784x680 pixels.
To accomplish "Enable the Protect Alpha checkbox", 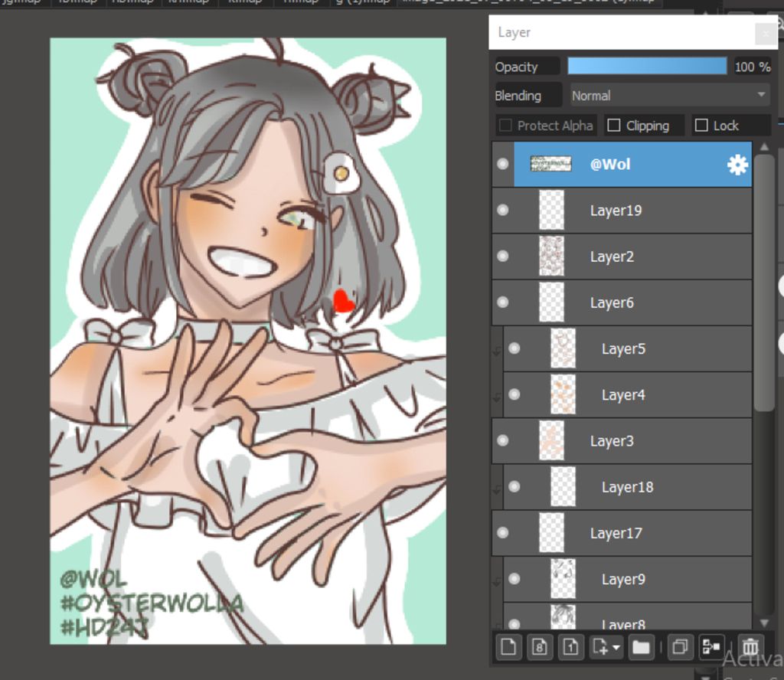I will (x=505, y=125).
